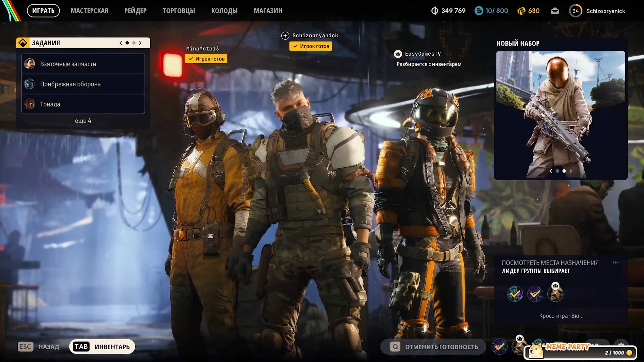Click the 10/ 800 token balance

(497, 11)
